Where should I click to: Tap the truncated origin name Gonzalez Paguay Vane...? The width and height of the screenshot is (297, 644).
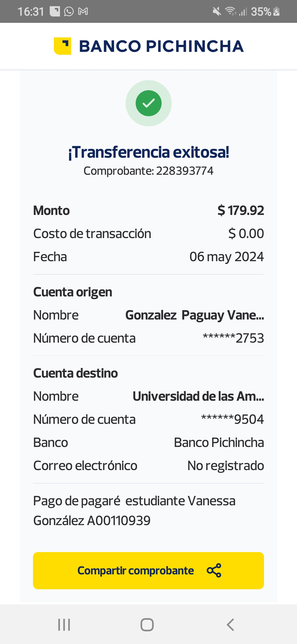point(194,315)
